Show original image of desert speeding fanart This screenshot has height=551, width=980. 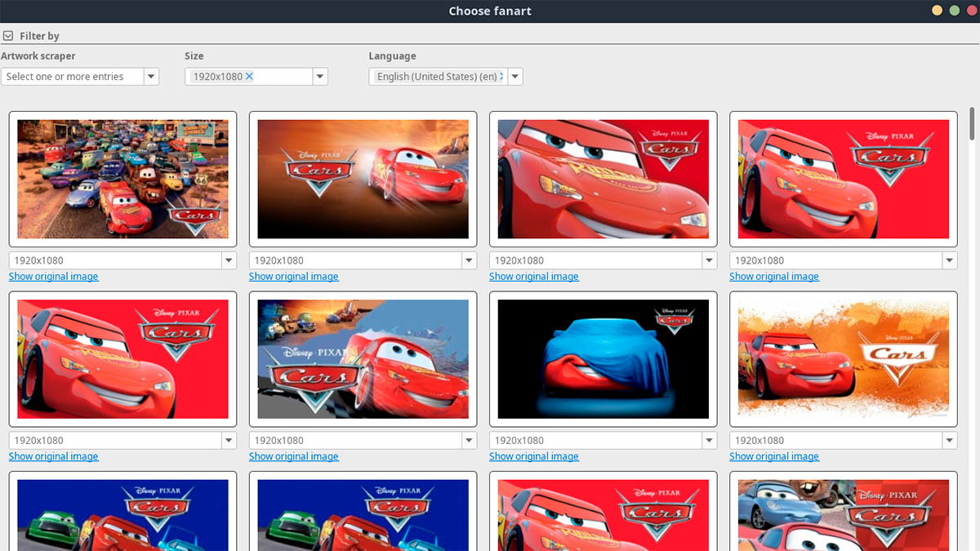pyautogui.click(x=293, y=277)
